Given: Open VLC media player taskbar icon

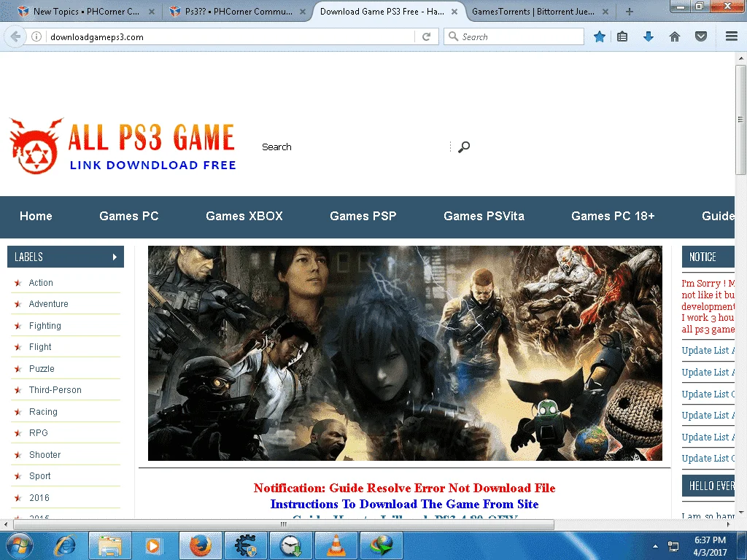Looking at the screenshot, I should tap(336, 545).
